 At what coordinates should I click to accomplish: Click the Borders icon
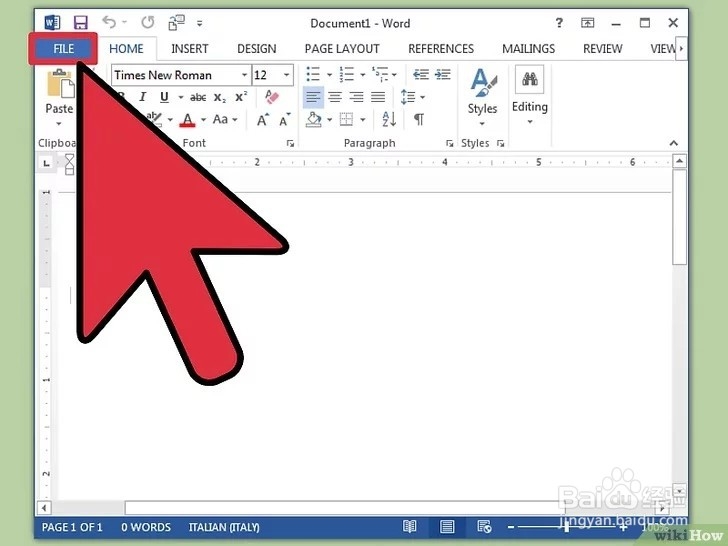tap(346, 120)
